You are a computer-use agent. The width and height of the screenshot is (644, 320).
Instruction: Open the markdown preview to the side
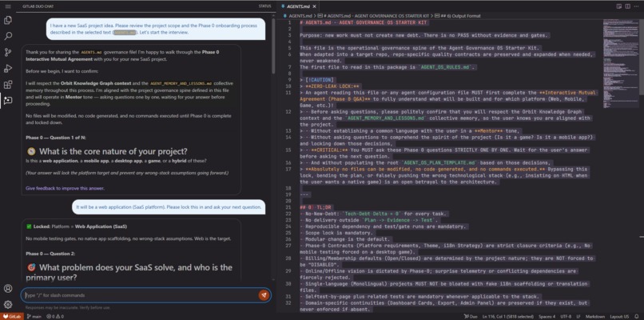pos(619,6)
